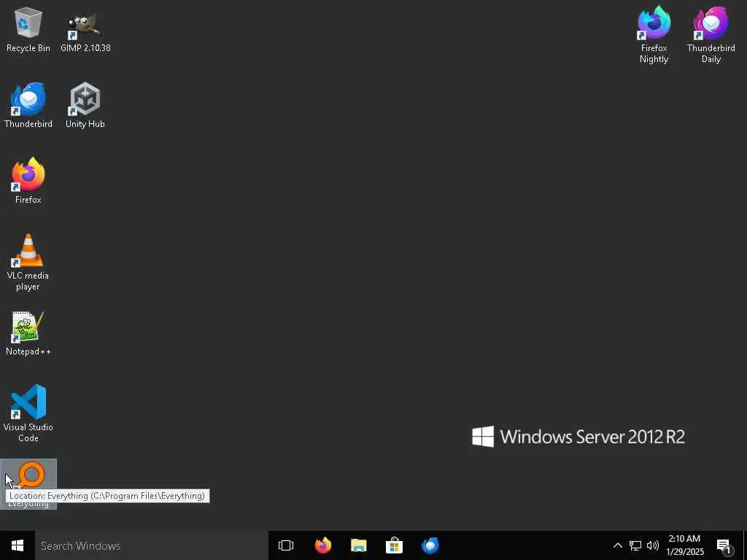
Task: Open the Action Center notifications icon
Action: [x=725, y=545]
